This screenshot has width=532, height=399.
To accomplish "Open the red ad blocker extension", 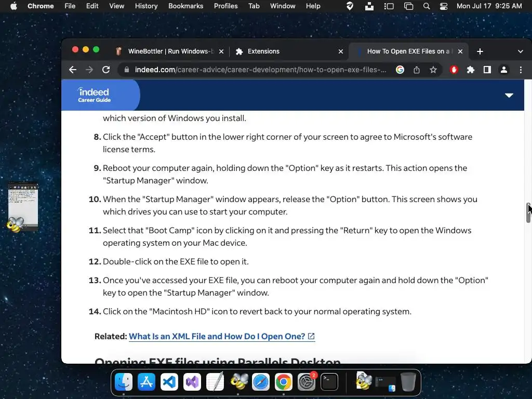I will [x=454, y=70].
